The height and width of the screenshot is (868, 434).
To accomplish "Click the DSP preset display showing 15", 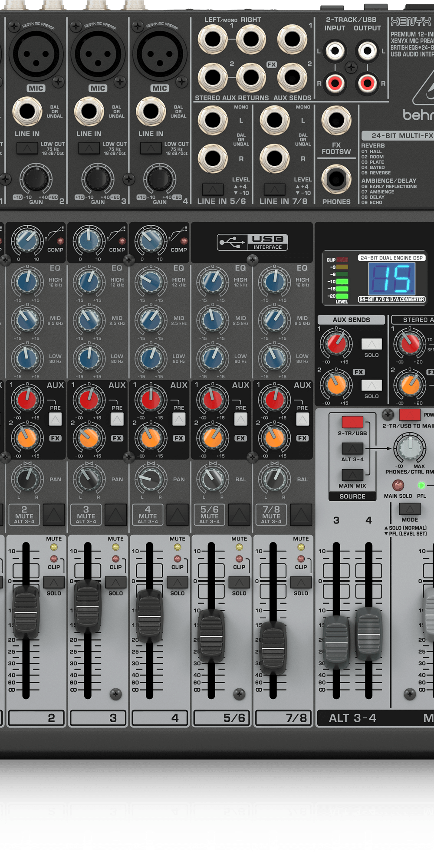I will point(391,279).
